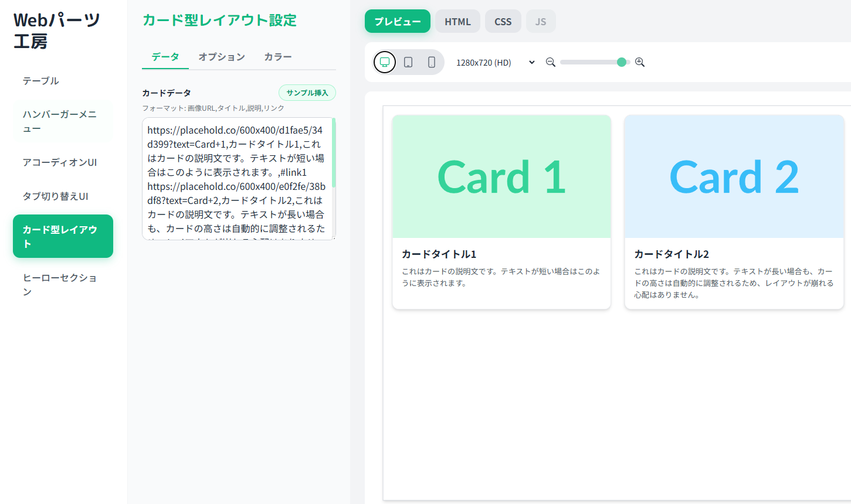Click inside the カードデータ text area
Screen dimensions: 851x504
(x=236, y=179)
